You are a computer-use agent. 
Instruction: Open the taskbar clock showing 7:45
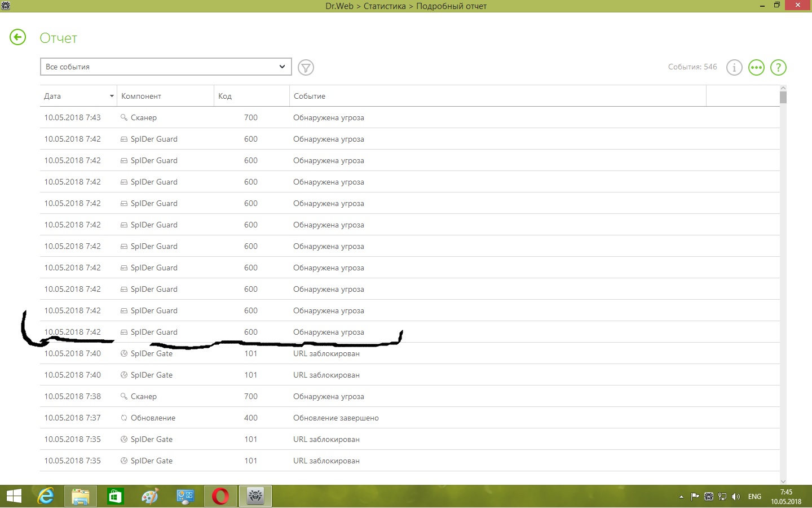(x=786, y=497)
